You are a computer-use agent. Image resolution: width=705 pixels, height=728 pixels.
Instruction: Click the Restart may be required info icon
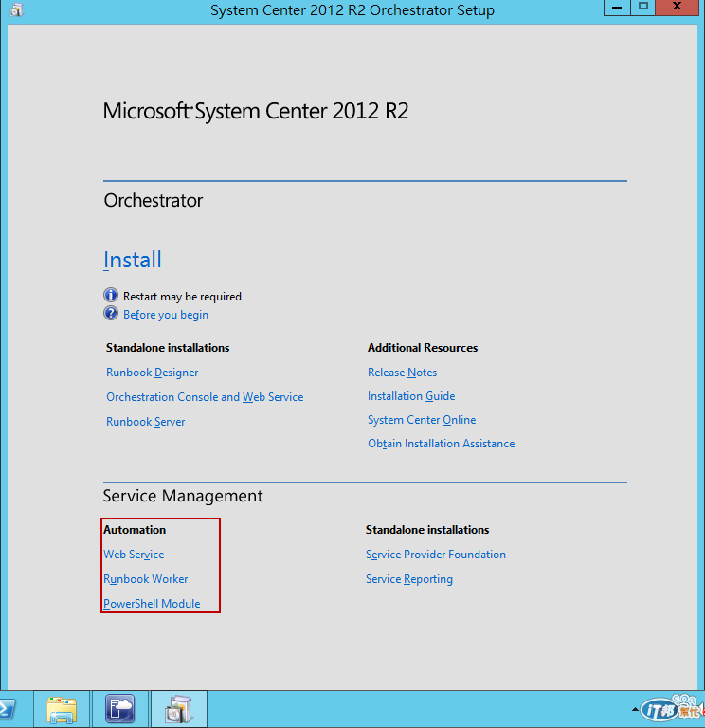click(x=111, y=295)
